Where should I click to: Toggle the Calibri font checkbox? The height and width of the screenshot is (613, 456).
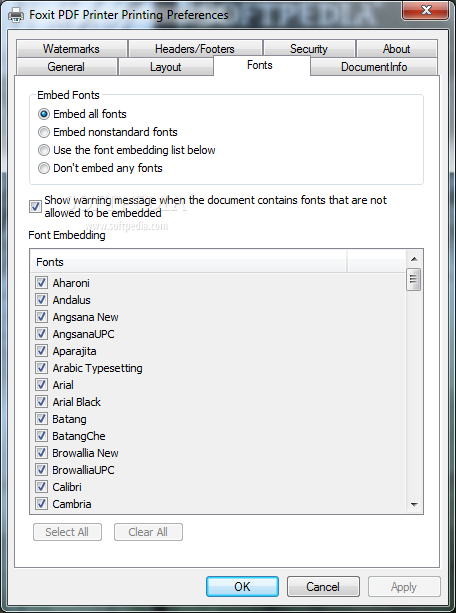click(41, 486)
